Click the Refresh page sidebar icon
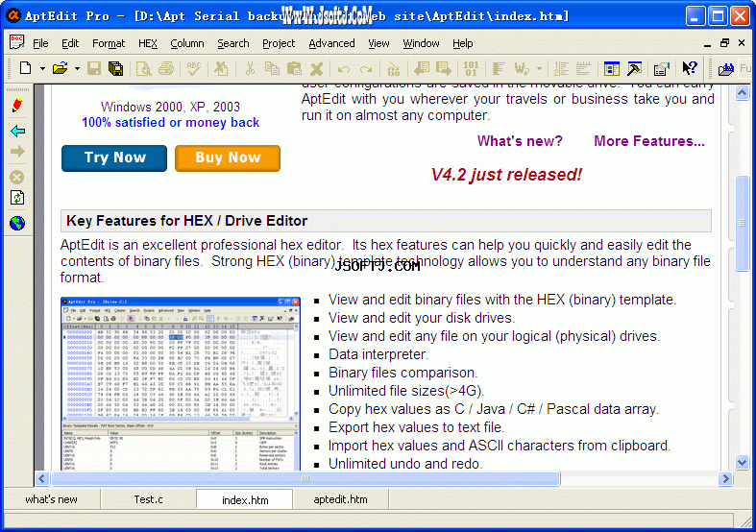The width and height of the screenshot is (756, 532). (x=17, y=198)
